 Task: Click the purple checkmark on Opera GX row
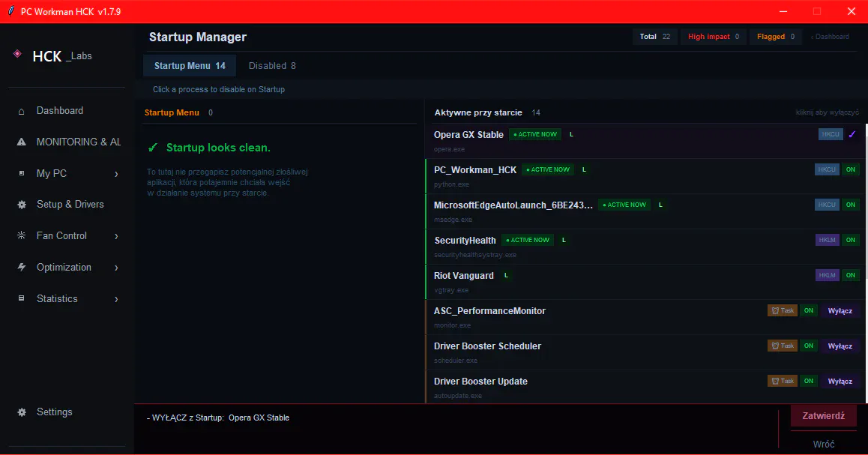pyautogui.click(x=852, y=134)
